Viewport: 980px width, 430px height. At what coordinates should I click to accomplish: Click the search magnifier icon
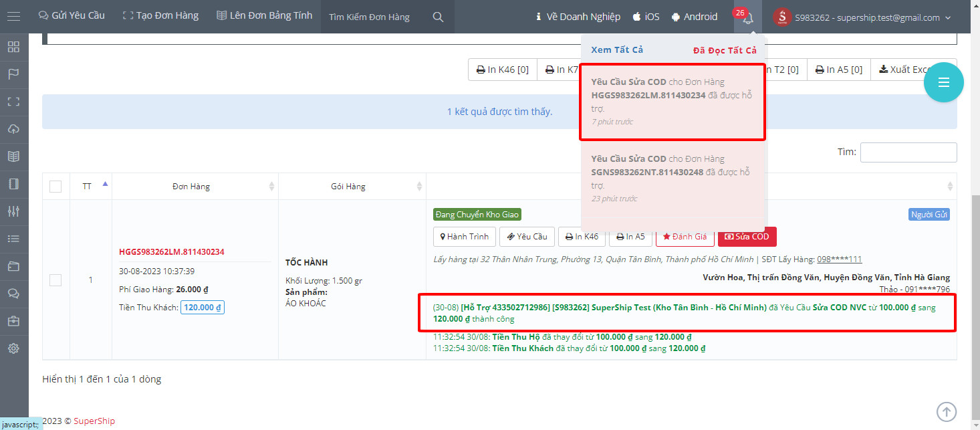pyautogui.click(x=438, y=17)
